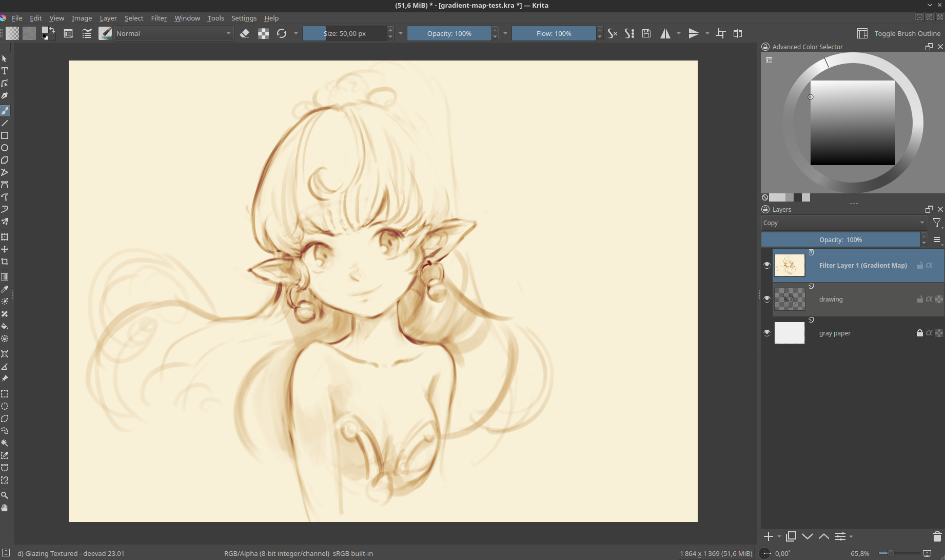Select the Freehand Brush tool
This screenshot has height=560, width=945.
(5, 111)
